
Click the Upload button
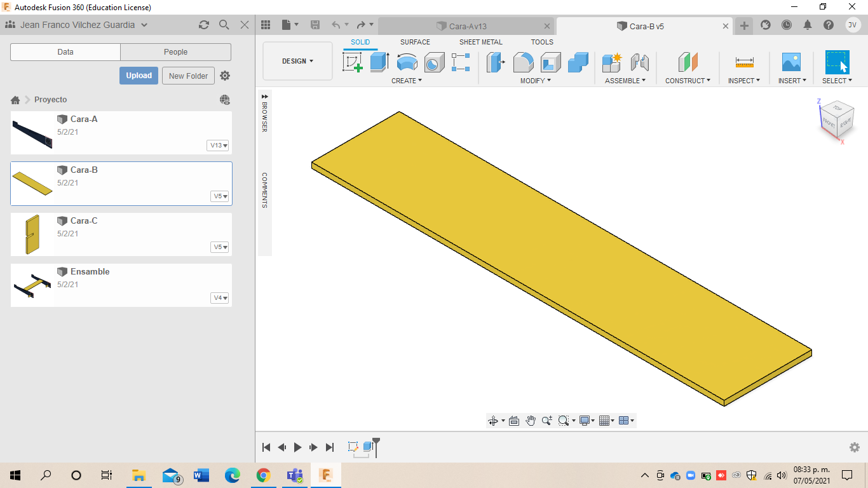pos(139,76)
